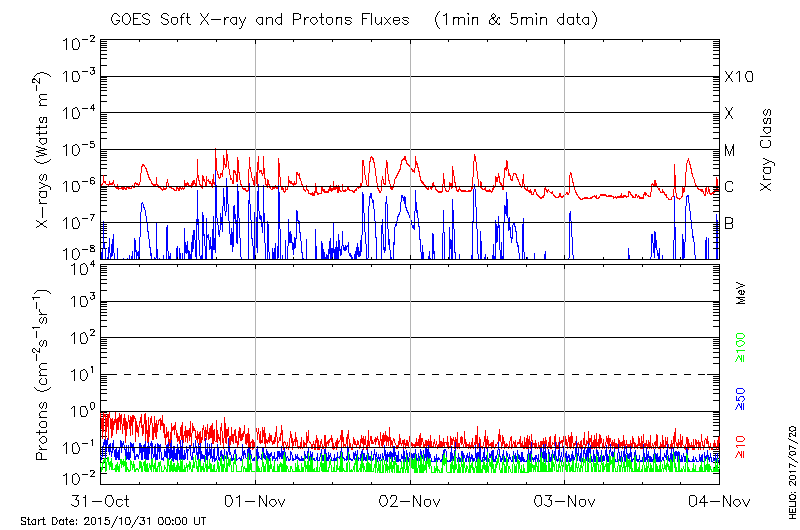Click the B flare class label
The height and width of the screenshot is (530, 800).
tap(730, 223)
